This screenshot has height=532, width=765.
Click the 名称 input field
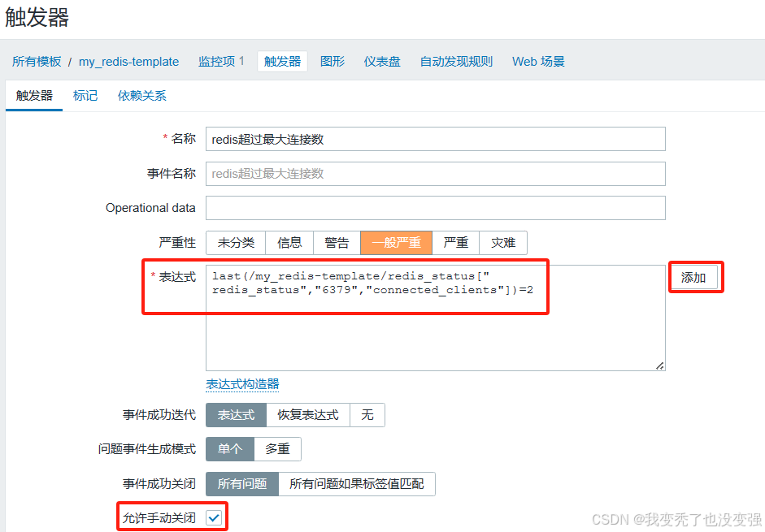point(435,139)
